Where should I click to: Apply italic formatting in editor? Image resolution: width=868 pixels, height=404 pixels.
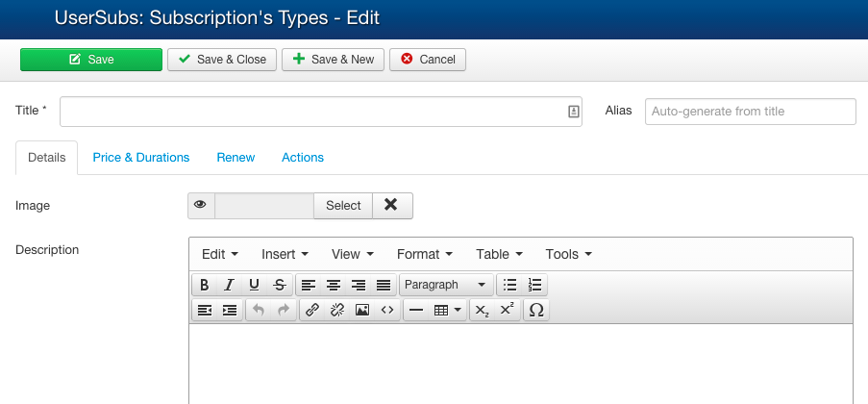(x=229, y=285)
